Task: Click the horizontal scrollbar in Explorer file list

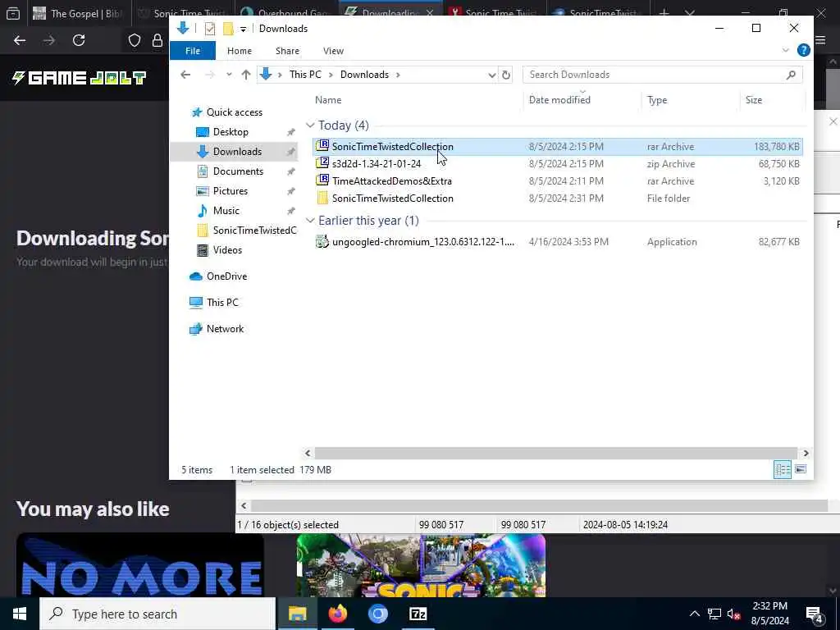Action: coord(556,453)
